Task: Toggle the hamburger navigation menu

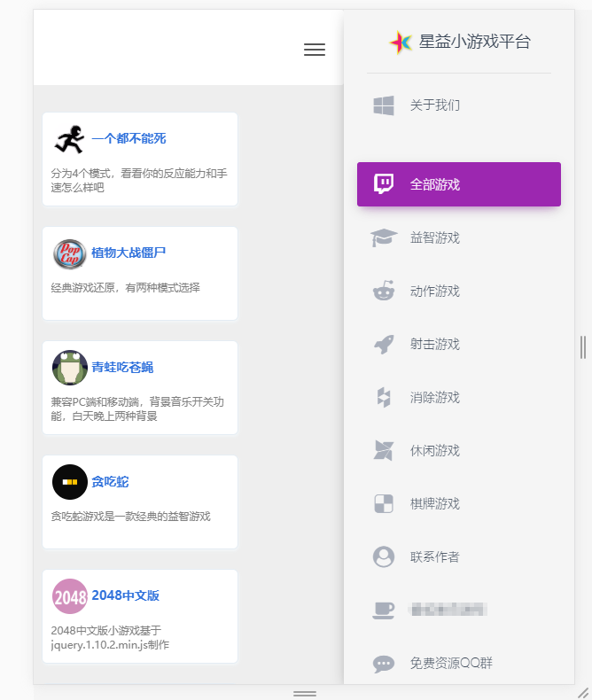Action: 315,50
